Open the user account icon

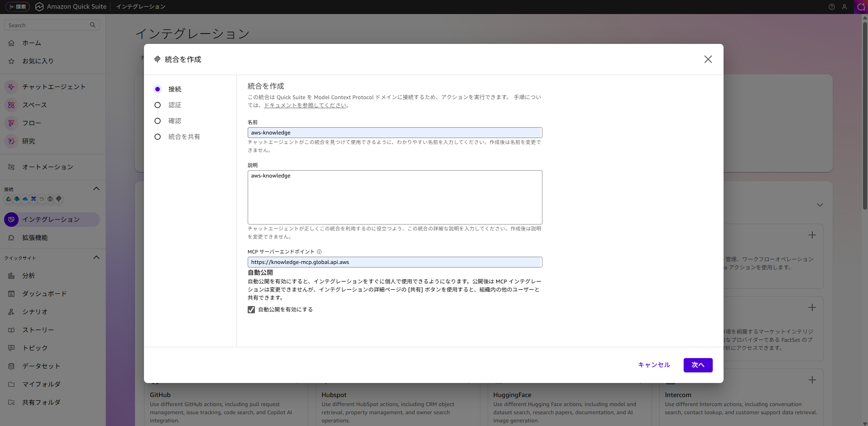844,7
